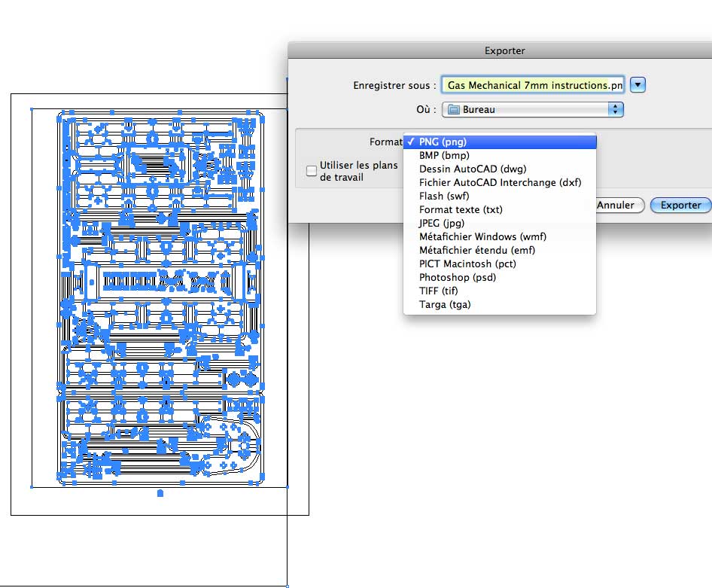The height and width of the screenshot is (588, 712).
Task: Pick Fichier AutoCAD Interchange (dxf)
Action: click(500, 182)
